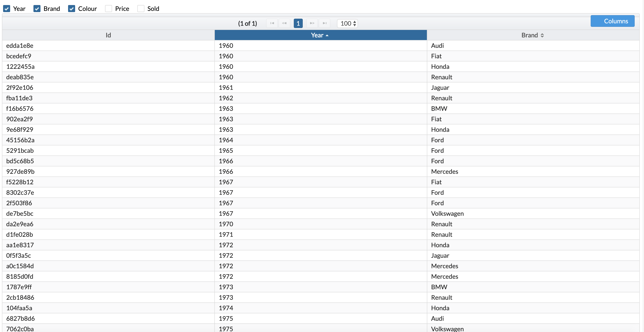Screen dimensions: 644x332
Task: Select row with Id 2f92e106
Action: 321,88
